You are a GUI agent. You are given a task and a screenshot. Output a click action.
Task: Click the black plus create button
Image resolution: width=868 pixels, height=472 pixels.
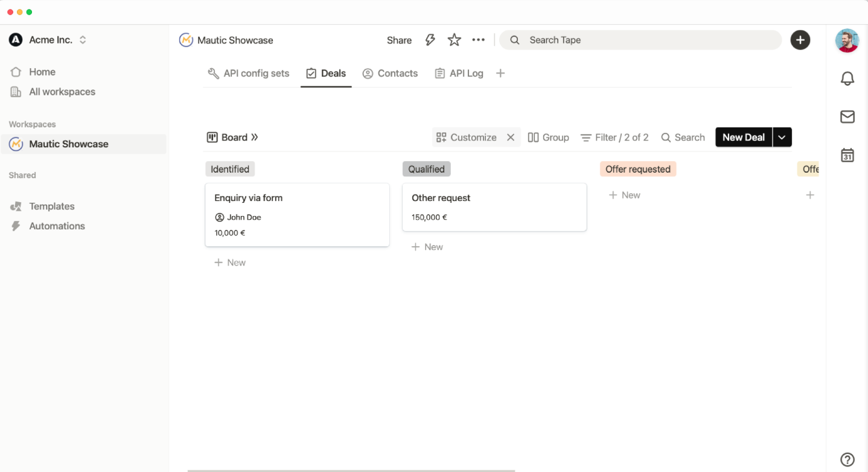800,40
